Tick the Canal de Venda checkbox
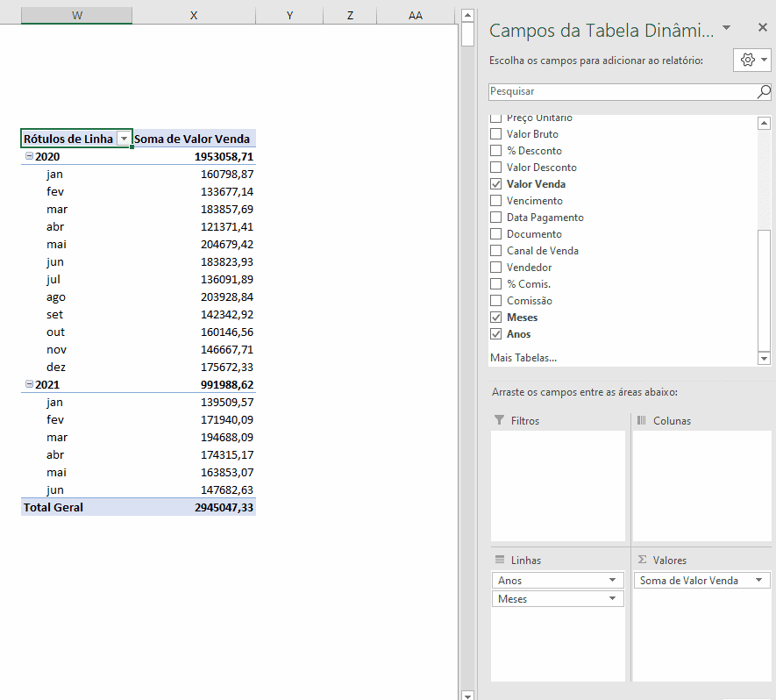 pyautogui.click(x=496, y=251)
